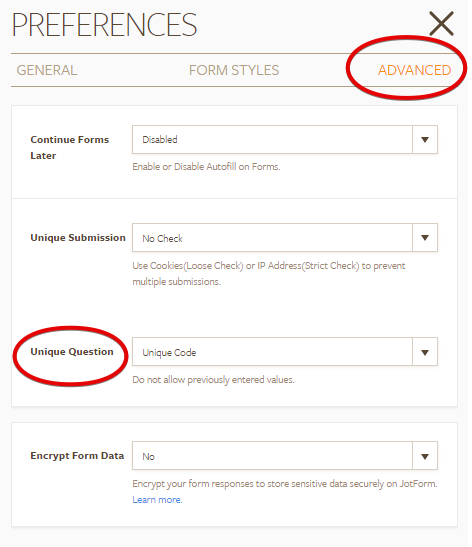Screen dimensions: 472x547
Task: Click the encryption No value field
Action: [272, 456]
